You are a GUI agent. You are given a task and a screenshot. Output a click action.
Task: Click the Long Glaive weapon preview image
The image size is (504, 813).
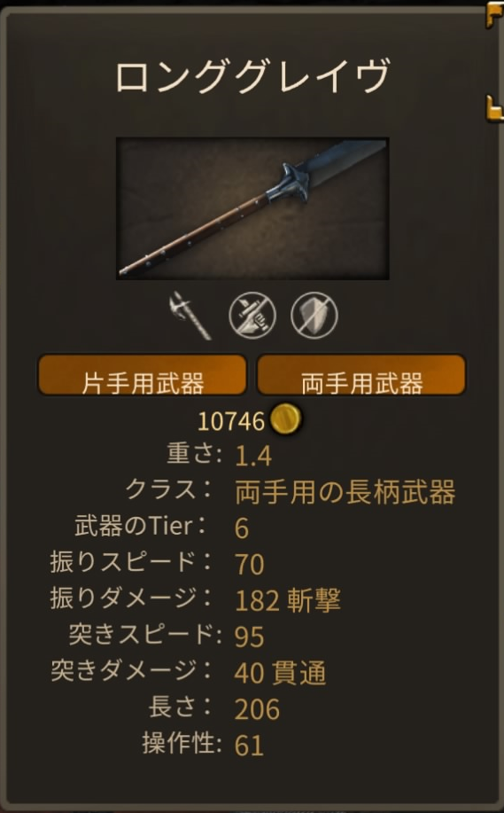[252, 208]
